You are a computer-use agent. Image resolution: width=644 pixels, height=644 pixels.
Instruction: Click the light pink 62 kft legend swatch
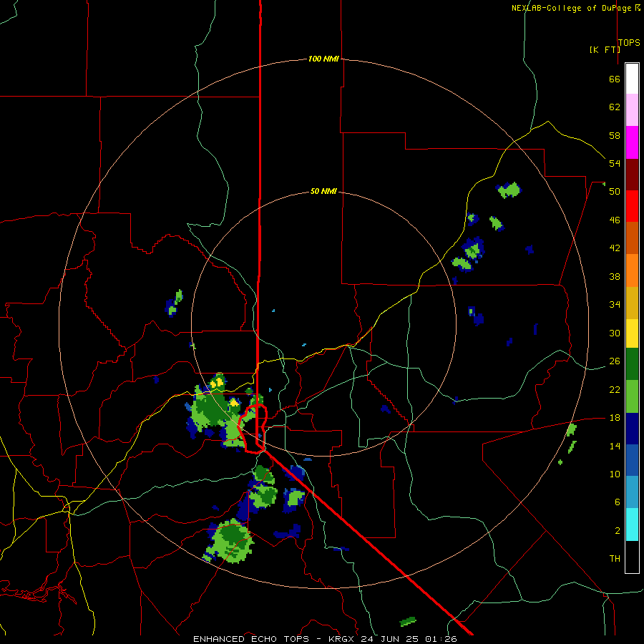(x=632, y=110)
